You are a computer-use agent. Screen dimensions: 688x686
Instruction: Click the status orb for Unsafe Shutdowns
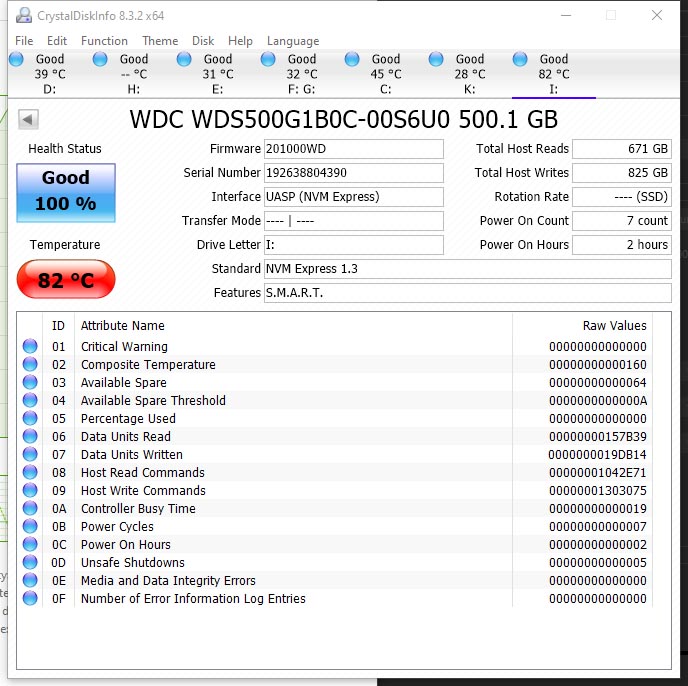pos(30,562)
